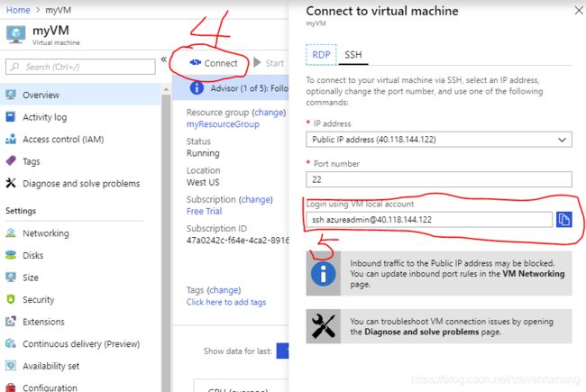Click the red Configuration toolbox icon
The height and width of the screenshot is (392, 586).
pyautogui.click(x=11, y=387)
